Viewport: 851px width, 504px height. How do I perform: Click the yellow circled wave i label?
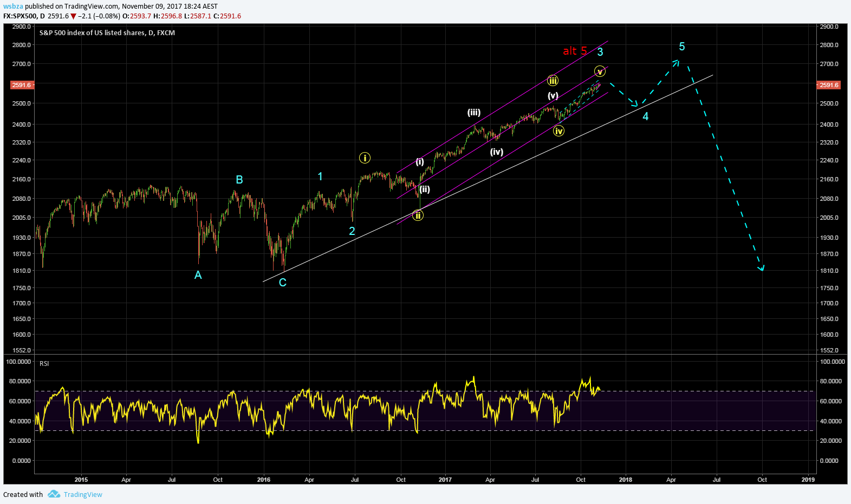[365, 158]
